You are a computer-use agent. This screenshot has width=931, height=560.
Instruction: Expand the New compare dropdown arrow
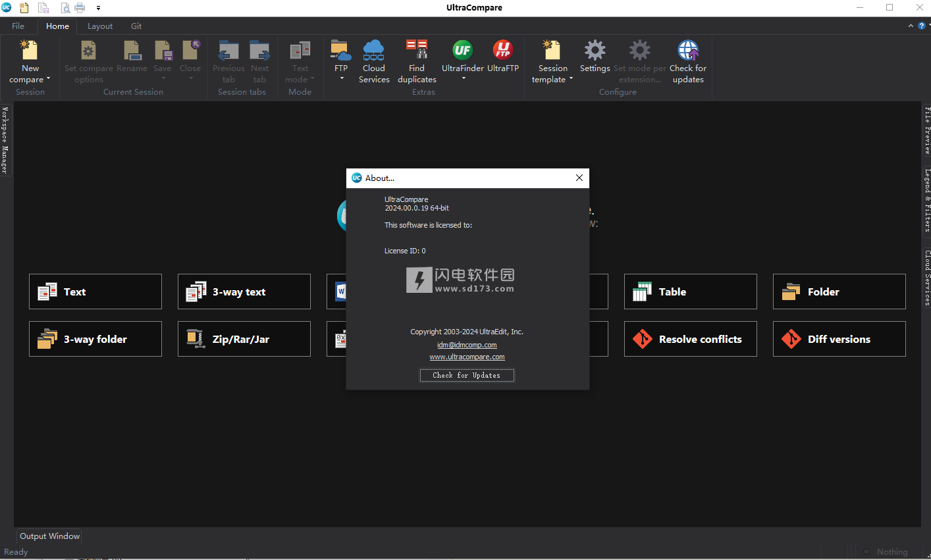tap(48, 79)
